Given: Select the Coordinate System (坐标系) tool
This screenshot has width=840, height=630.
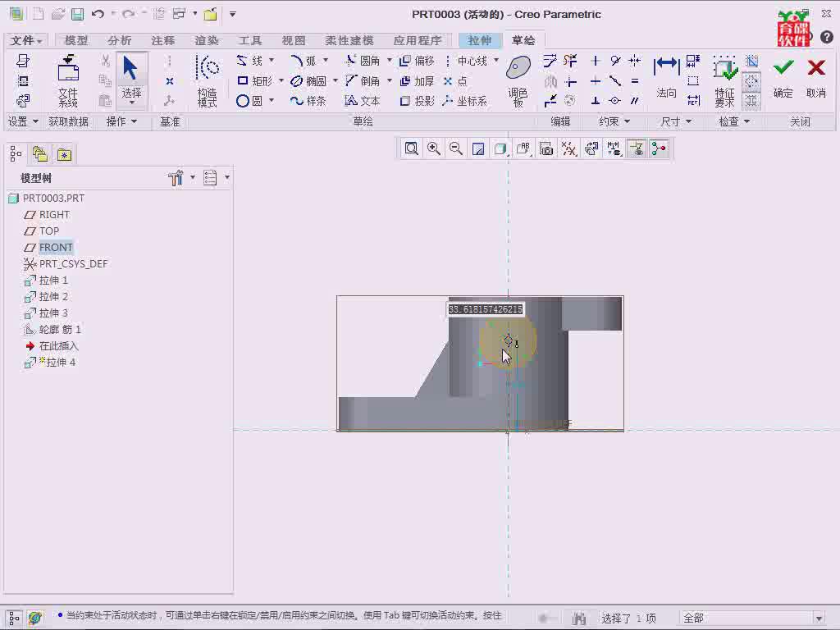Looking at the screenshot, I should coord(466,101).
